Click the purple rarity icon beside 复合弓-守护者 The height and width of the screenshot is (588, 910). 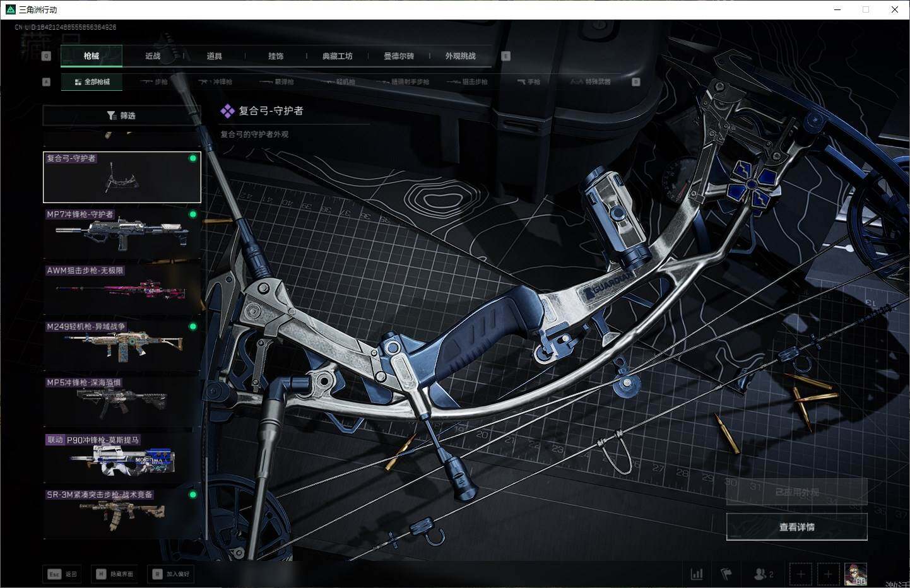click(x=227, y=111)
